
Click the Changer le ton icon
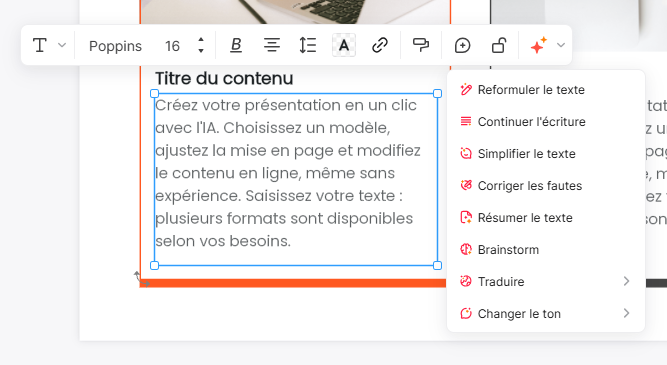[x=466, y=313]
